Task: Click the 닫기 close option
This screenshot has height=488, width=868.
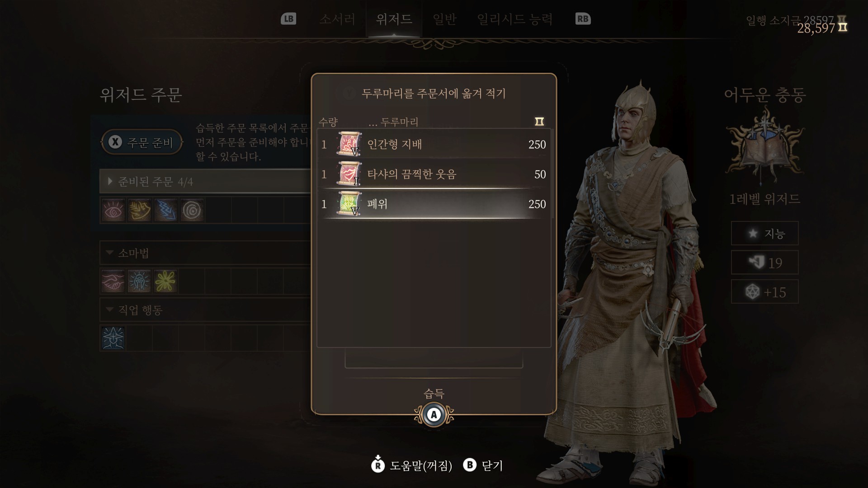Action: 483,465
